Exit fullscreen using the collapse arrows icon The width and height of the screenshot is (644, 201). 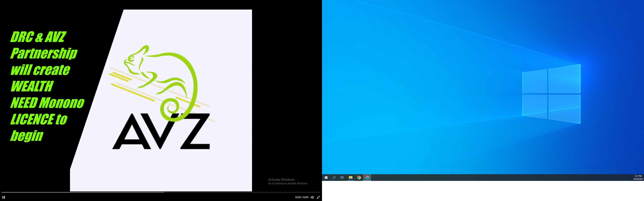pyautogui.click(x=318, y=197)
